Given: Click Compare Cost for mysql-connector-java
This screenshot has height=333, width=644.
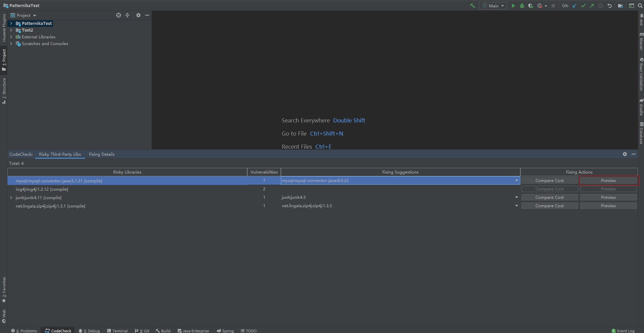Looking at the screenshot, I should 550,181.
